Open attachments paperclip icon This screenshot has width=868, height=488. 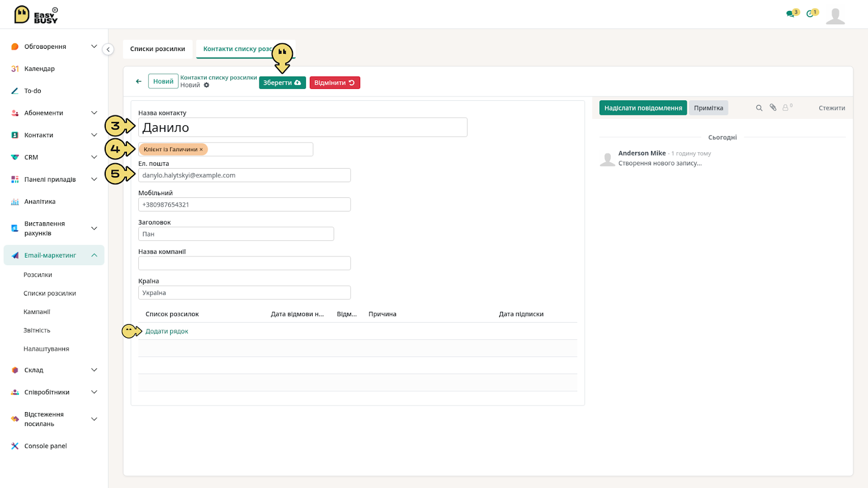(x=773, y=107)
